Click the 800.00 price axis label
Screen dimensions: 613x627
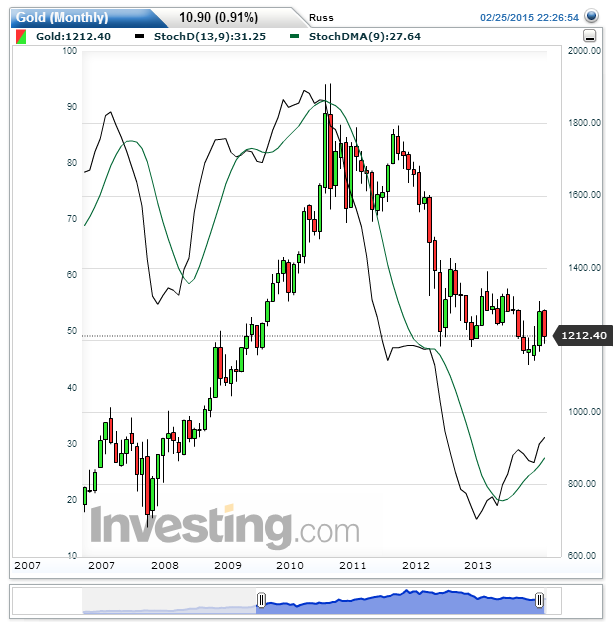click(584, 483)
